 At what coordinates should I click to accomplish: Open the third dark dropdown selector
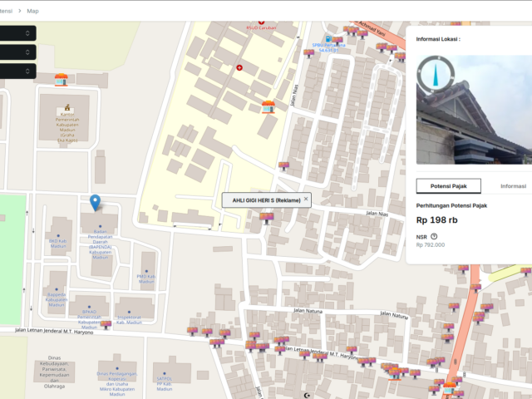click(x=17, y=71)
